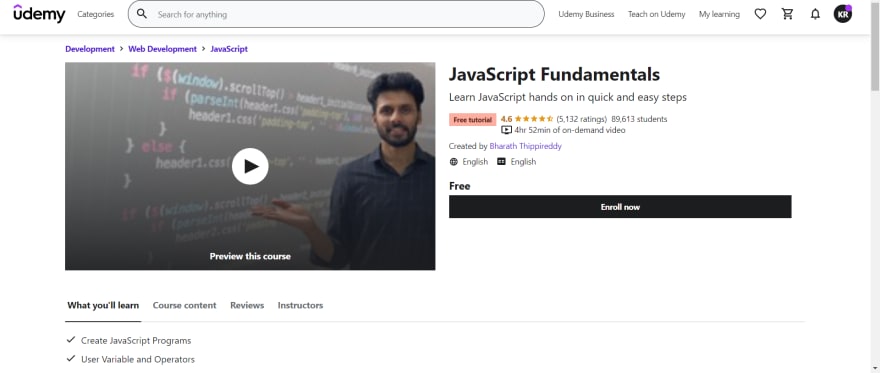The height and width of the screenshot is (373, 880).
Task: Open Teach on Udemy link
Action: 657,14
